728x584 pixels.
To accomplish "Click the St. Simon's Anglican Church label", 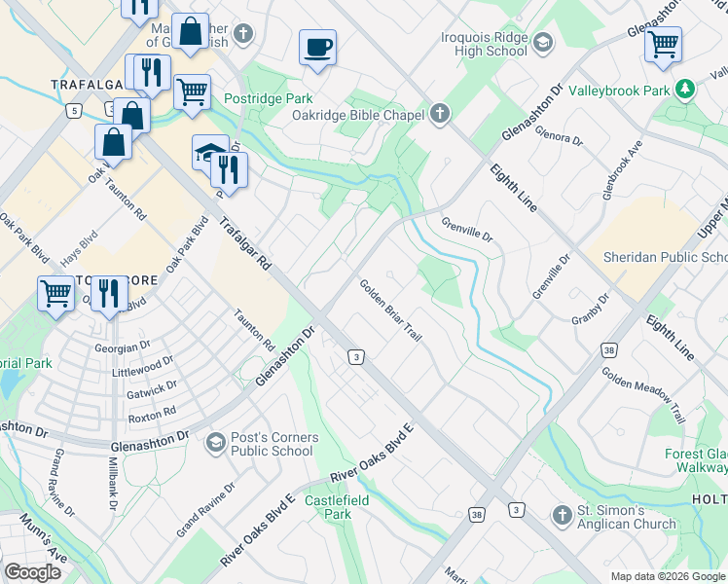I will tap(627, 517).
